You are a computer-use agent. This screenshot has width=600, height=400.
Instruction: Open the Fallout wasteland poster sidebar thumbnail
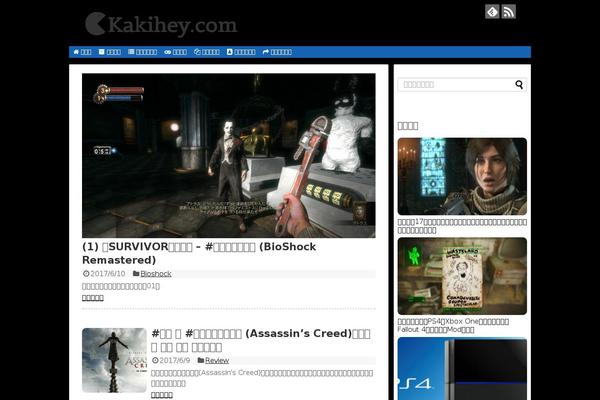tap(462, 276)
